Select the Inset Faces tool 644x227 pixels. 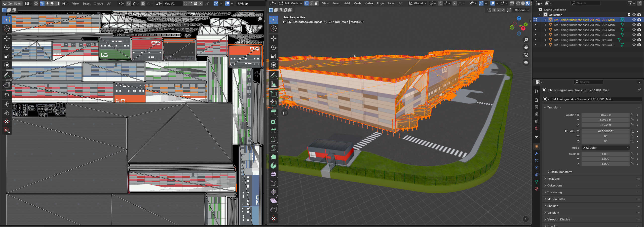click(274, 122)
